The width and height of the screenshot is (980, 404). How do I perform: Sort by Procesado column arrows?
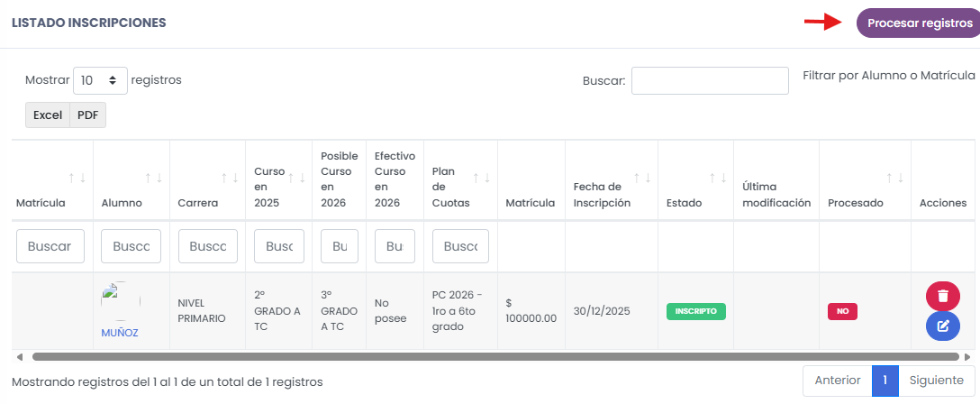point(894,178)
